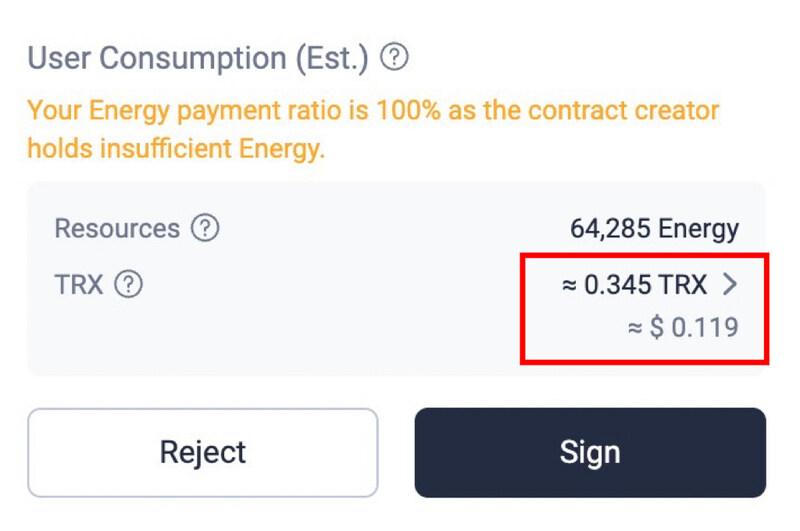Click the words 'holds insufficient Energy'
Viewport: 800px width, 531px height.
coord(176,149)
